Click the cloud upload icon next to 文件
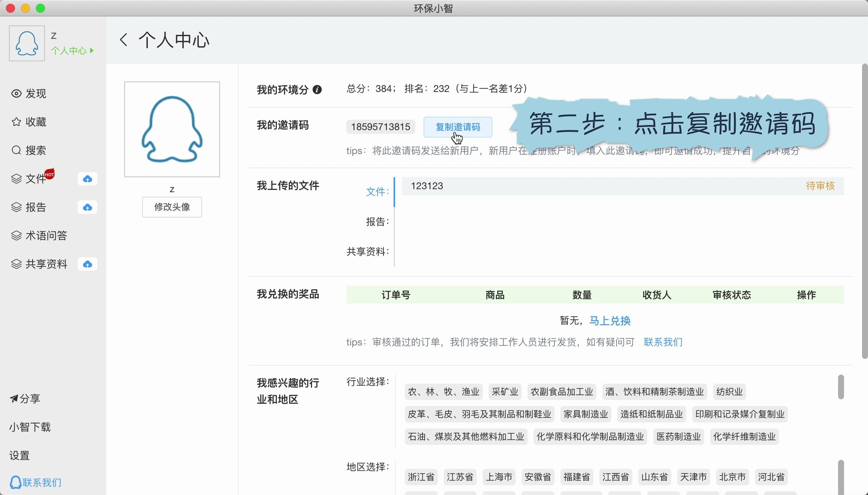Image resolution: width=868 pixels, height=495 pixels. point(88,179)
